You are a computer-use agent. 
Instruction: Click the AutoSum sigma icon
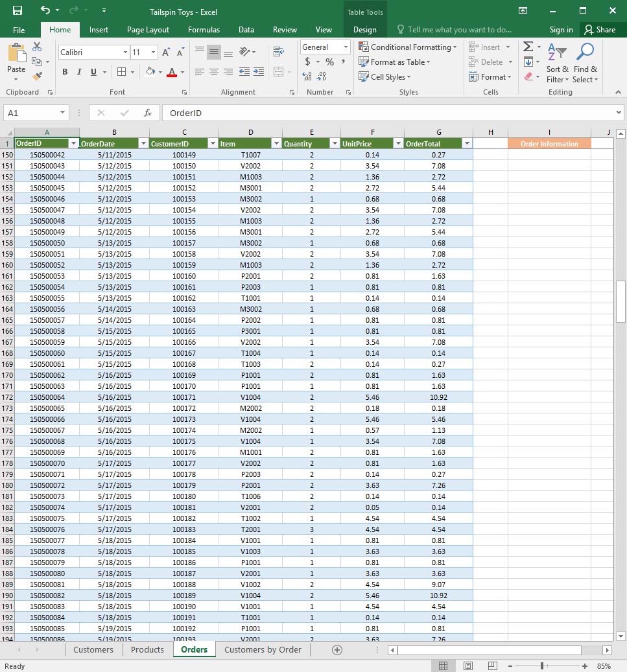tap(528, 47)
